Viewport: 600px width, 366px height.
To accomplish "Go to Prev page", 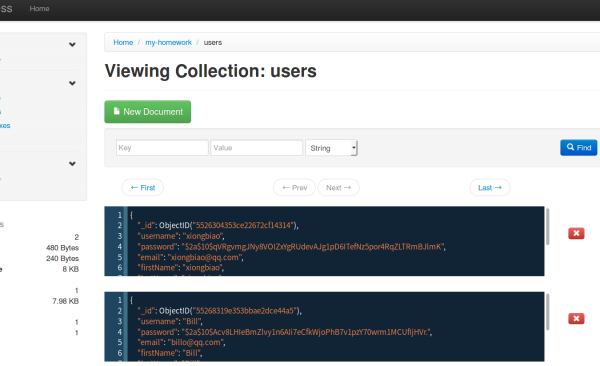I will pos(294,188).
